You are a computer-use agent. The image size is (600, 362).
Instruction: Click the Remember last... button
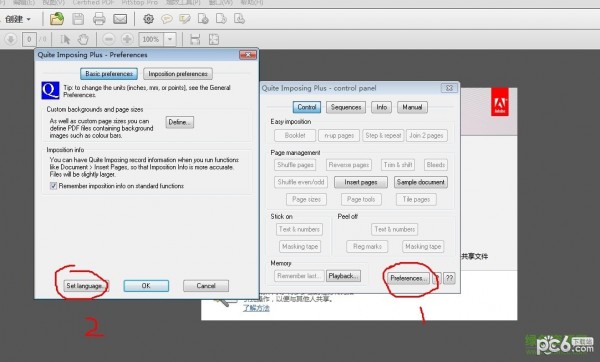coord(299,276)
